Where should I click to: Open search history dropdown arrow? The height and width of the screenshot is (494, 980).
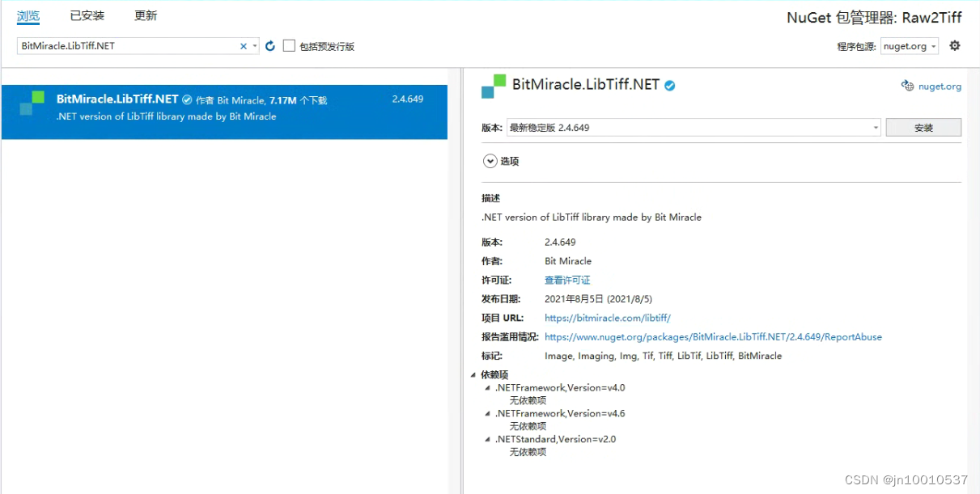click(255, 46)
